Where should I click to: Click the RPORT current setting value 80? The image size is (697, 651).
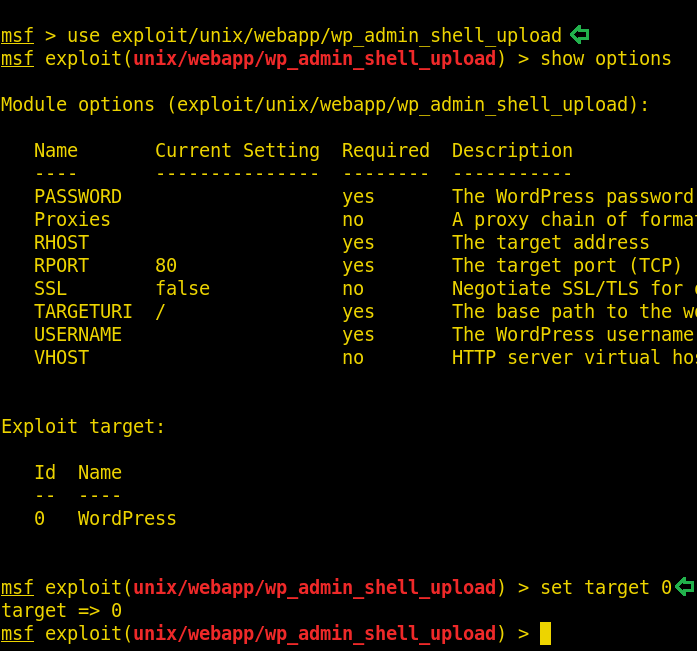[x=166, y=266]
